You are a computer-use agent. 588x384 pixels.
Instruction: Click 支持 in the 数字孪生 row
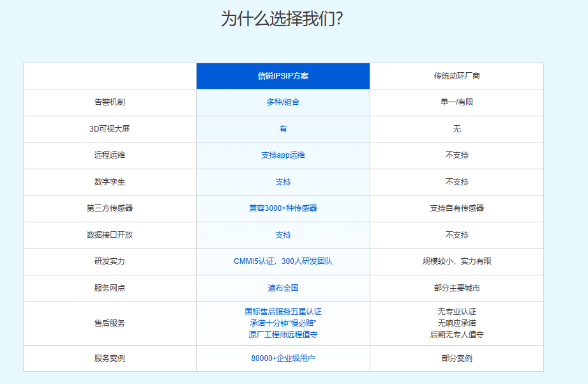point(283,182)
